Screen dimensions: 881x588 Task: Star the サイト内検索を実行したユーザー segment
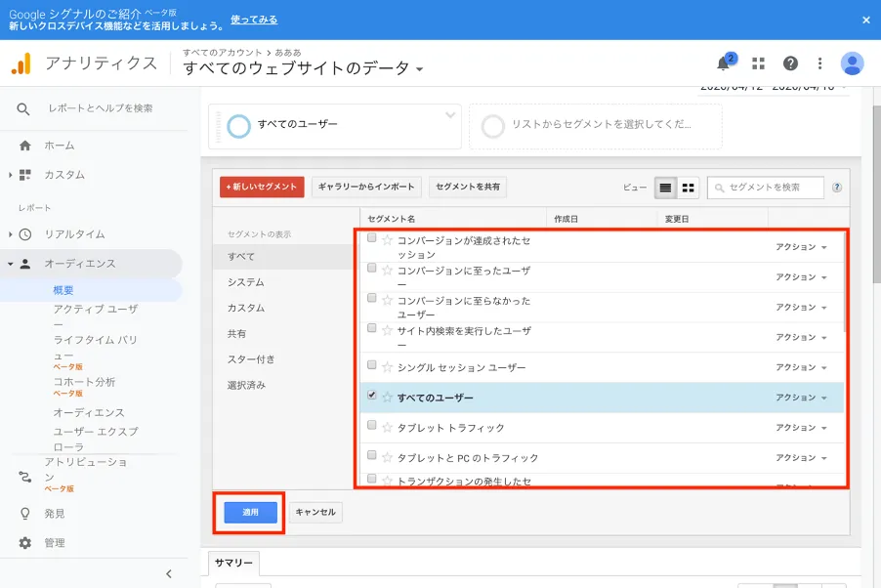(387, 330)
